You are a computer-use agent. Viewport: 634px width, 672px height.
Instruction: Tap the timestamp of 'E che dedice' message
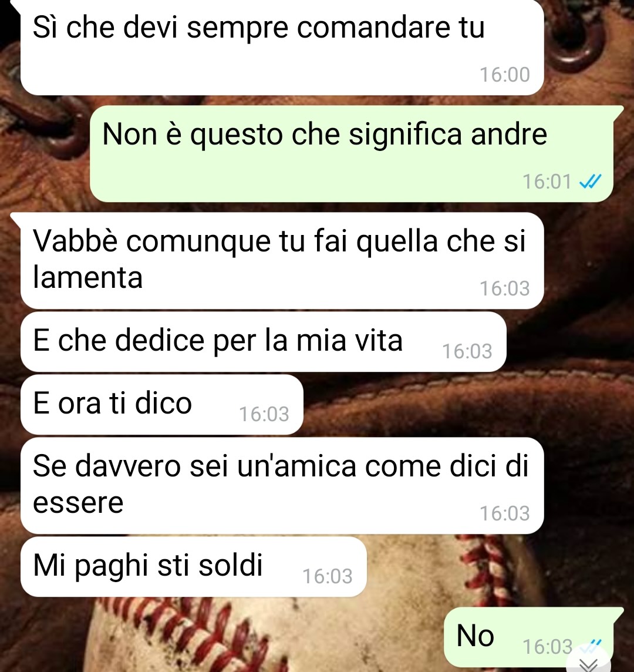467,351
